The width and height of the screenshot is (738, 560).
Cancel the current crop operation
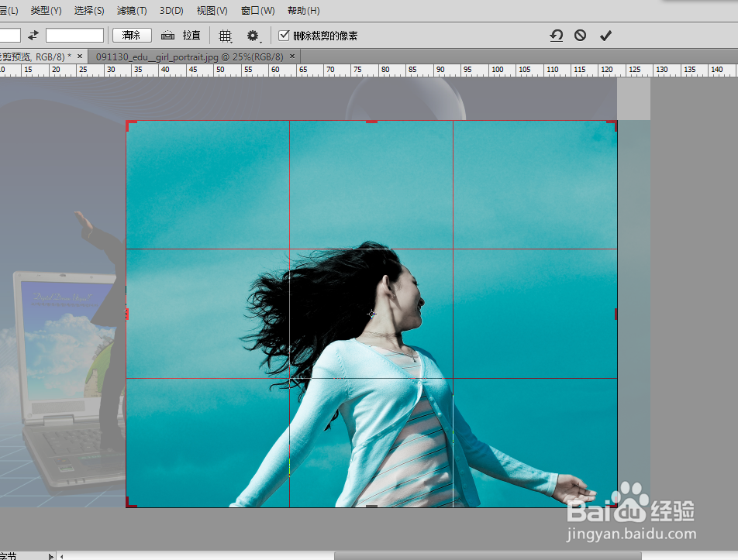tap(581, 36)
